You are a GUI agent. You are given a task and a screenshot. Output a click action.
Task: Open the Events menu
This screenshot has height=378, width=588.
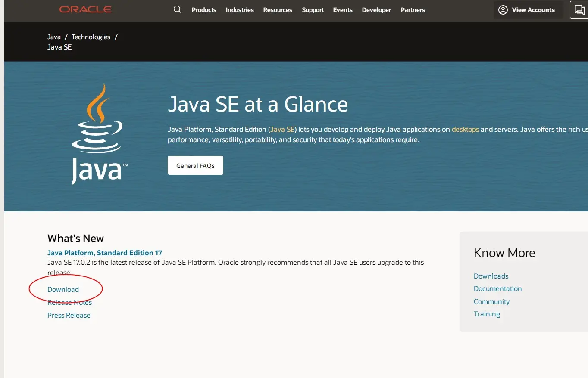click(x=343, y=10)
